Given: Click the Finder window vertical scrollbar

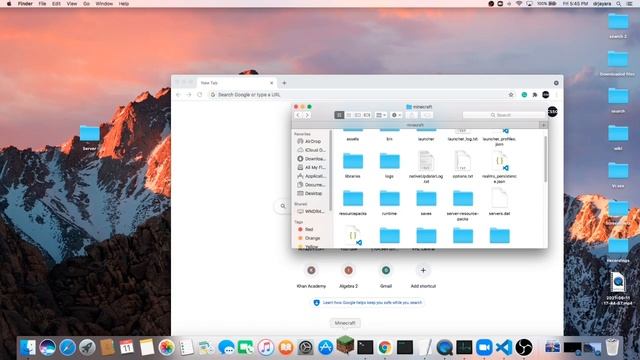Looking at the screenshot, I should pos(545,159).
